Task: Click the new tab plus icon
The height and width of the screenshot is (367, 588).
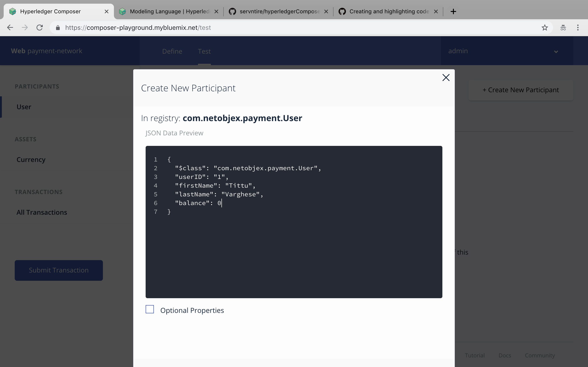Action: 453,11
